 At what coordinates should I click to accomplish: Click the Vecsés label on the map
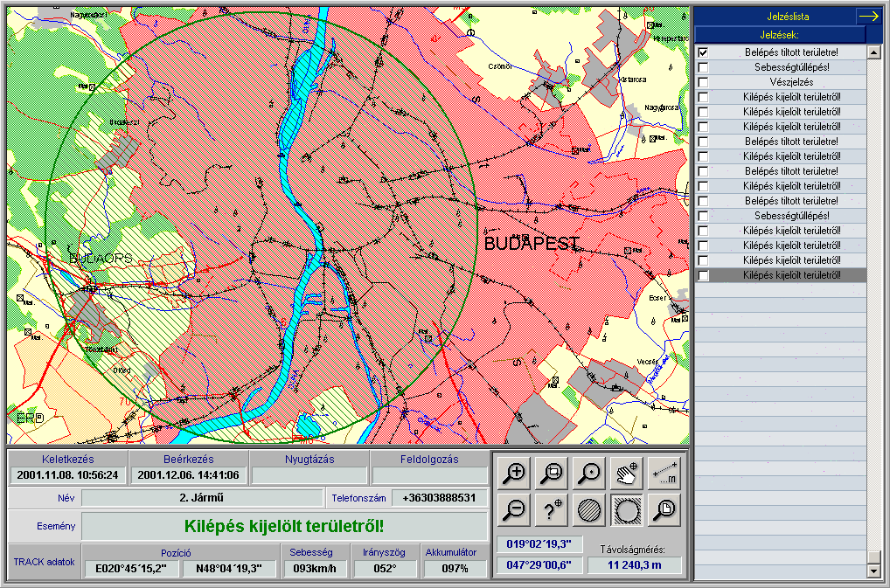tap(648, 362)
